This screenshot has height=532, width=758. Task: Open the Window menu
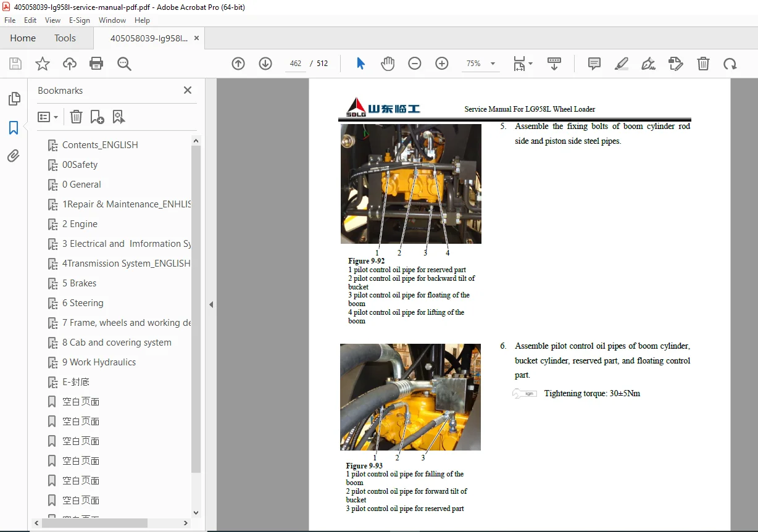[112, 20]
